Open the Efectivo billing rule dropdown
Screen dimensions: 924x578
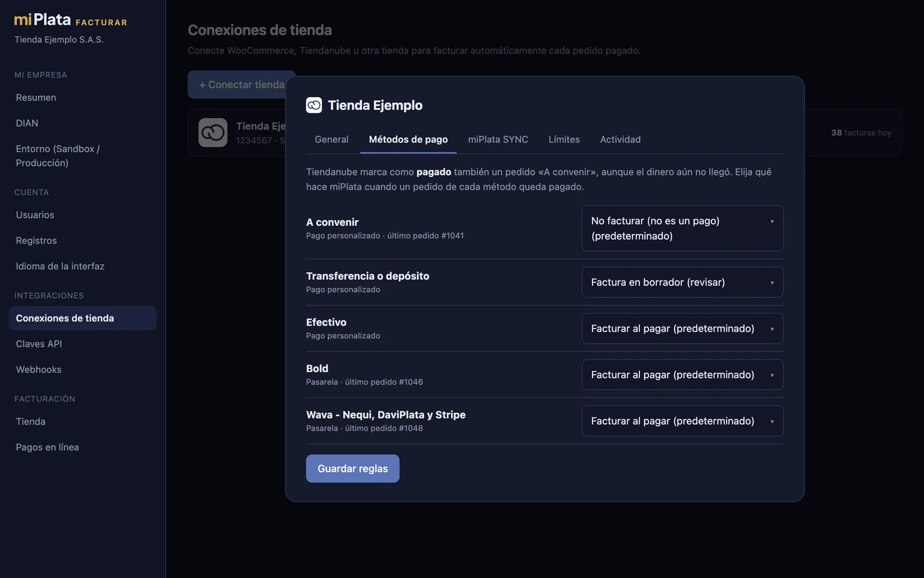click(x=683, y=328)
